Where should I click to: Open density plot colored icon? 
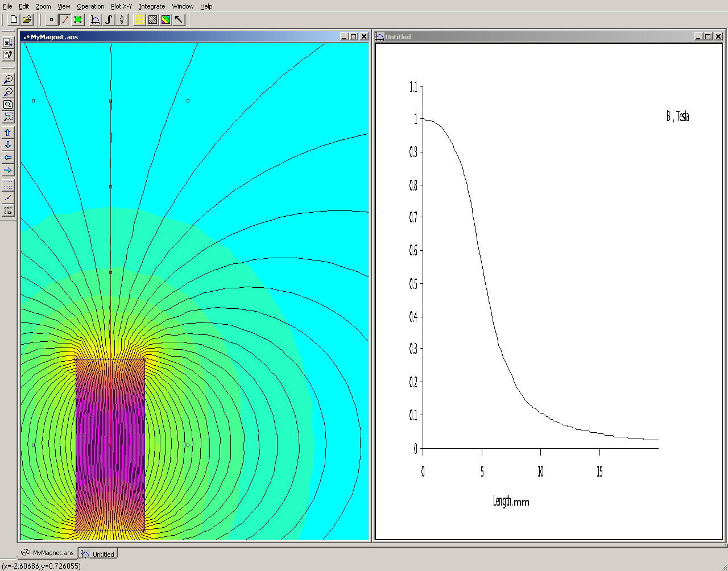166,19
